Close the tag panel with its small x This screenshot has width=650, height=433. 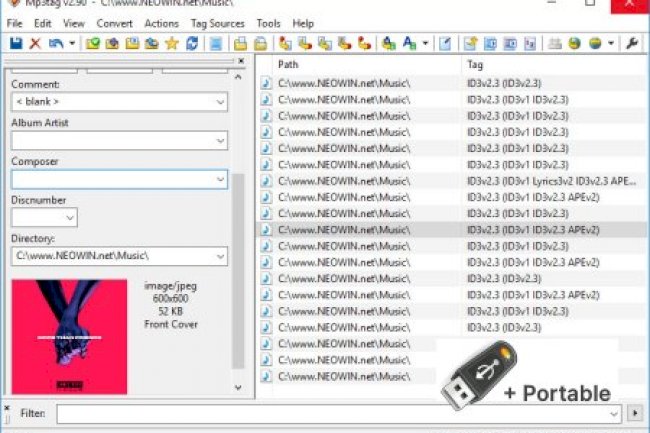(241, 61)
